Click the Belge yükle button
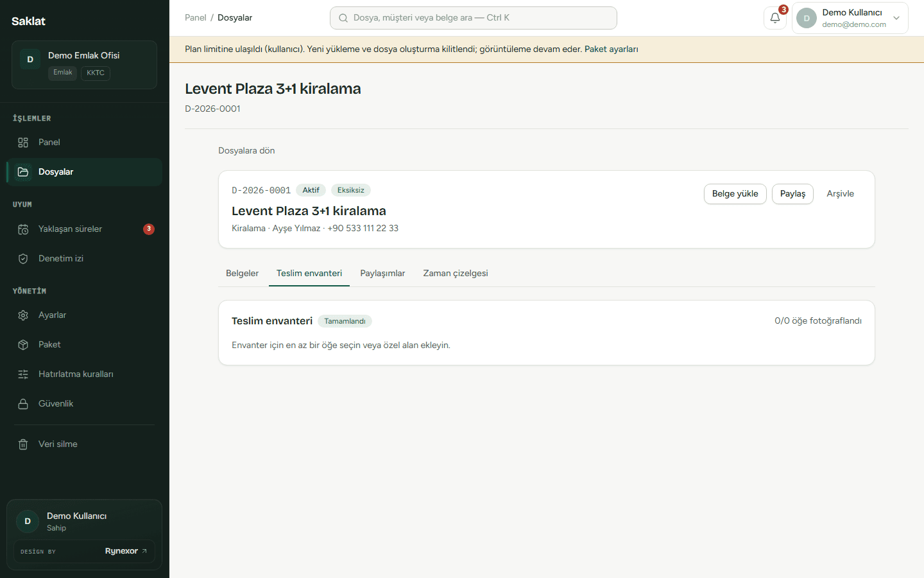This screenshot has height=578, width=924. point(735,194)
